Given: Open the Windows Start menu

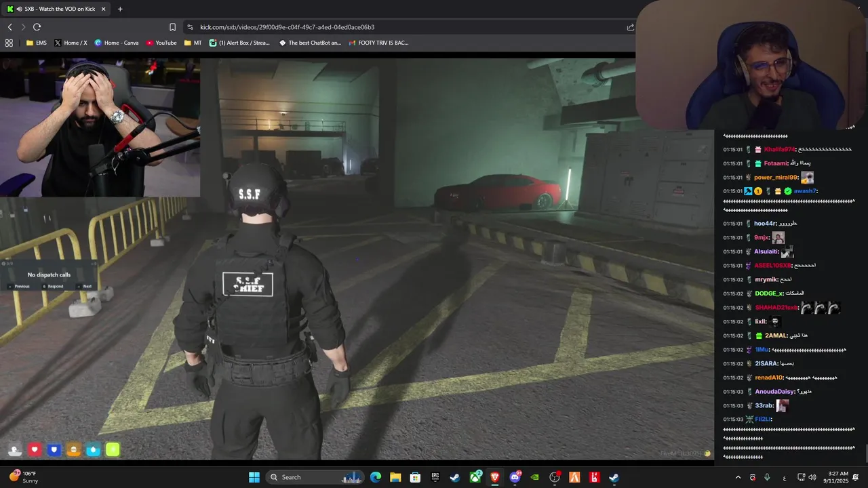Looking at the screenshot, I should point(254,477).
